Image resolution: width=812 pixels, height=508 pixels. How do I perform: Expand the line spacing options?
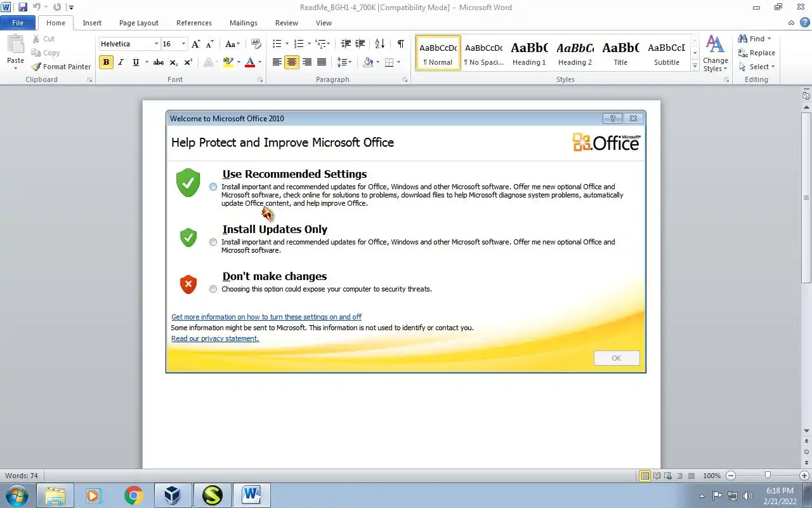[x=344, y=62]
